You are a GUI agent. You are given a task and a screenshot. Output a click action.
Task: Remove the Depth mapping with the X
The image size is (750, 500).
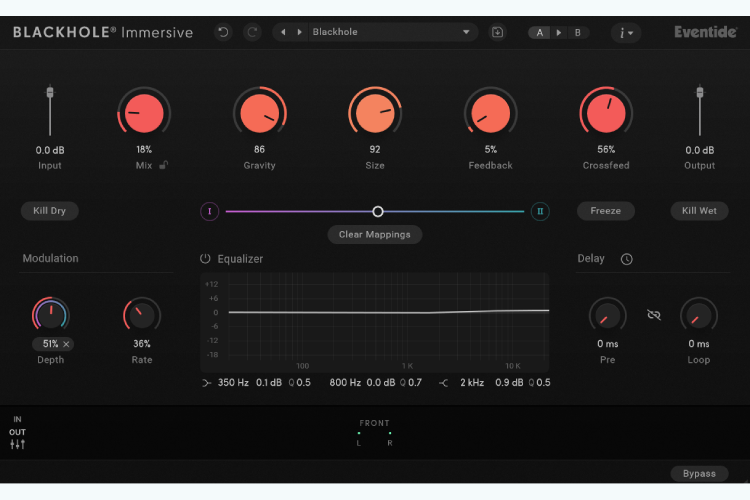[x=66, y=344]
